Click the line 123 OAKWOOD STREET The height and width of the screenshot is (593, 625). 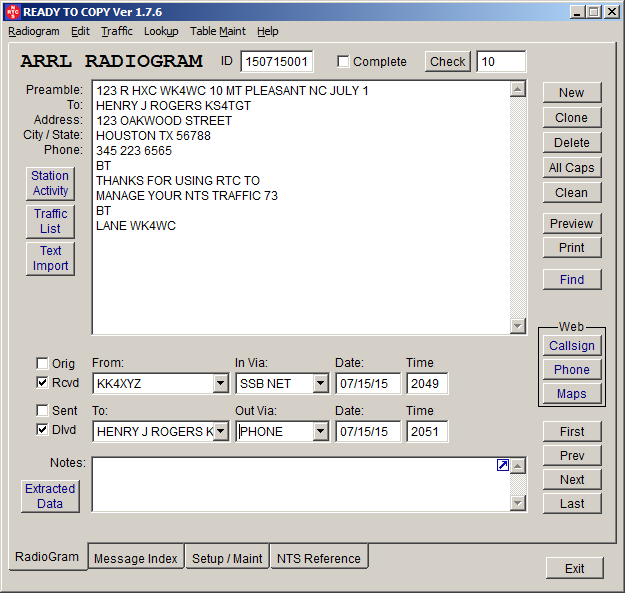164,121
